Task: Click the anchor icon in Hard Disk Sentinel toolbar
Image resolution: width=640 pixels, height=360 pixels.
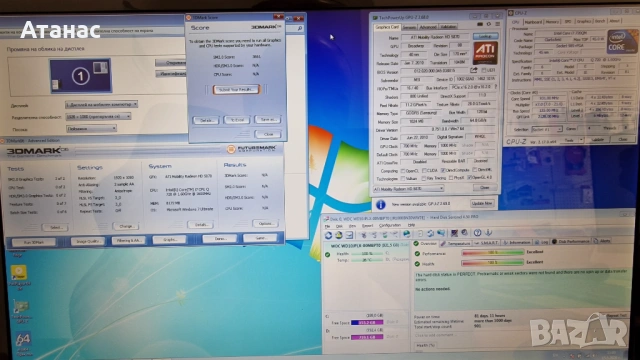Action: pos(488,233)
